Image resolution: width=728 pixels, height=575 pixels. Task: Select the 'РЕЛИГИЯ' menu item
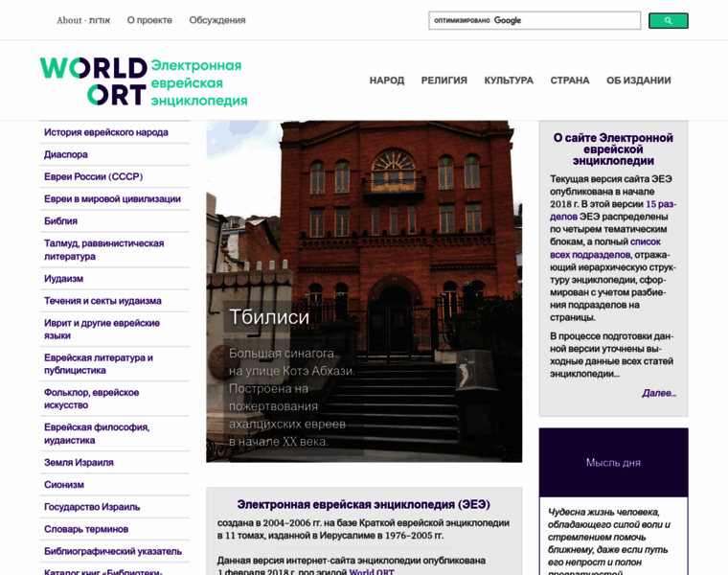[444, 80]
